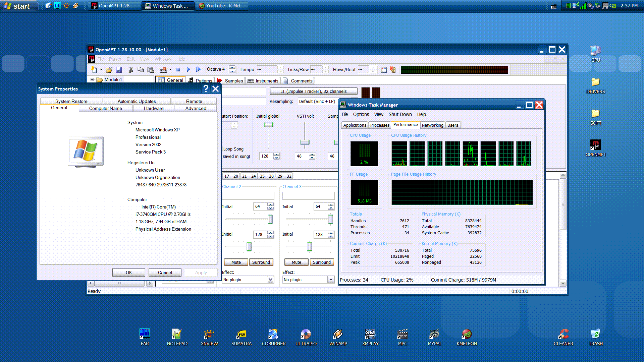Launch the OPENMPT desktop shortcut
644x362 pixels.
click(x=596, y=148)
